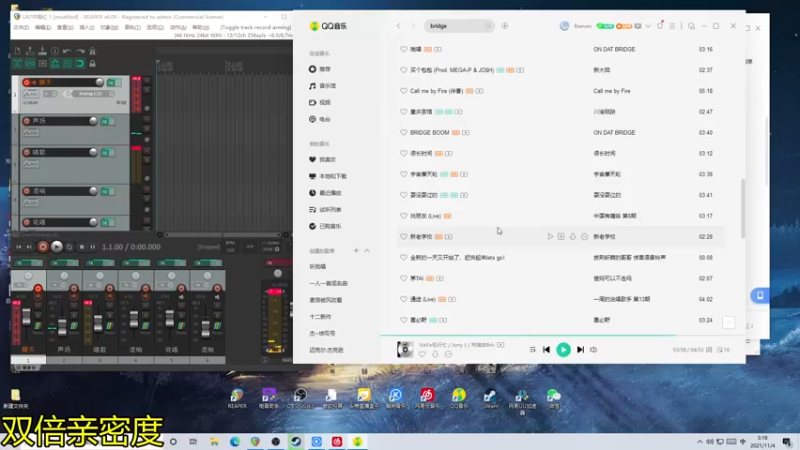Click REAPER's new project file icon
The width and height of the screenshot is (800, 450).
(x=17, y=51)
